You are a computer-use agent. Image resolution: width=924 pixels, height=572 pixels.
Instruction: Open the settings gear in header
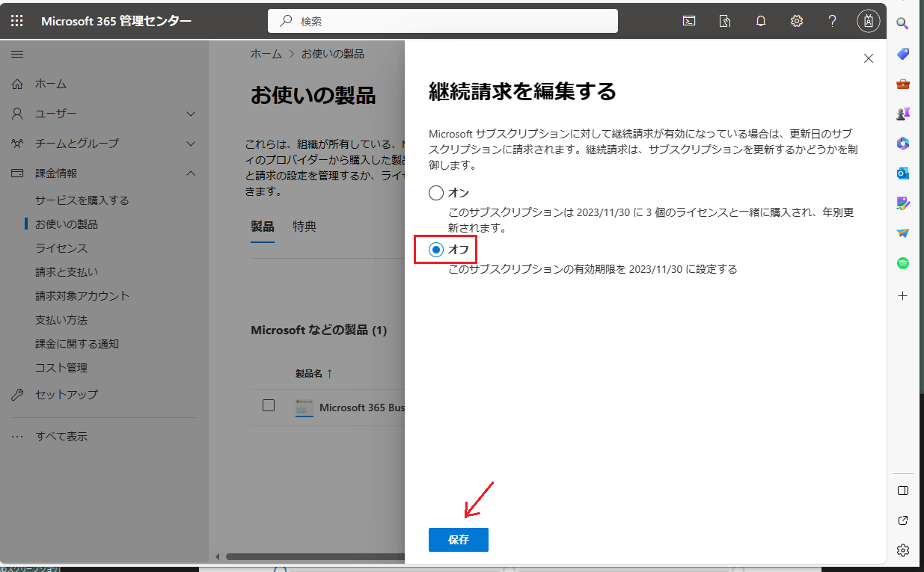(797, 21)
